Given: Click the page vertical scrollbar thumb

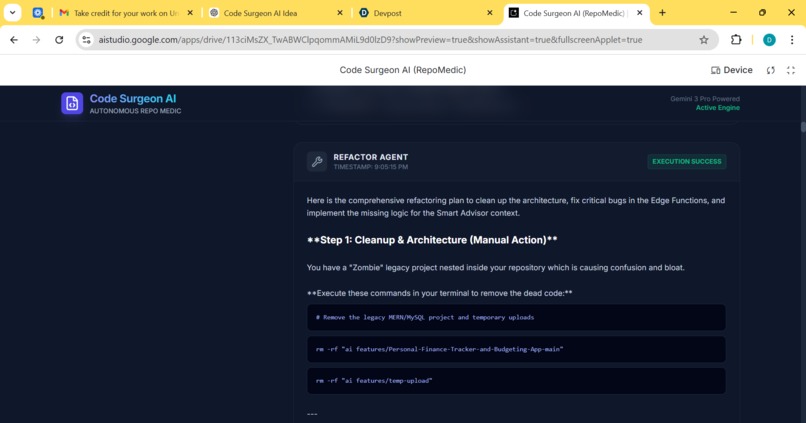Looking at the screenshot, I should pyautogui.click(x=803, y=127).
